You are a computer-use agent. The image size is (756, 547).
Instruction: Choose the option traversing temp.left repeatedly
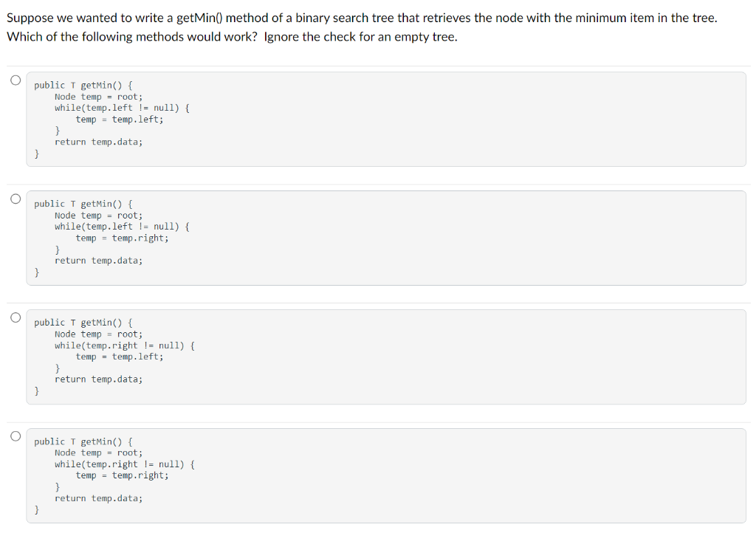(387, 118)
